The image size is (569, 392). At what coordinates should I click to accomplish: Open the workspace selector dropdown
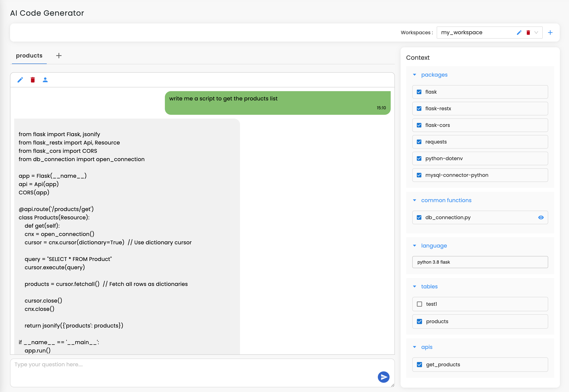coord(537,32)
